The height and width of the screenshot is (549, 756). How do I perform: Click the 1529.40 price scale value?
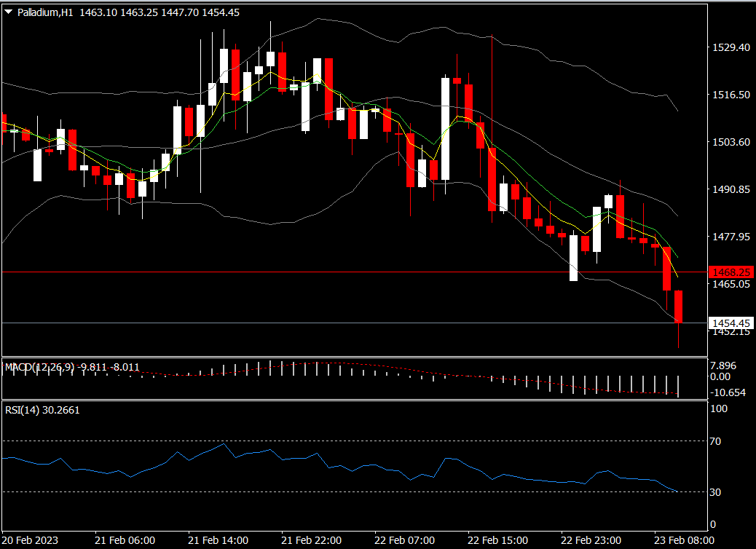(x=730, y=47)
